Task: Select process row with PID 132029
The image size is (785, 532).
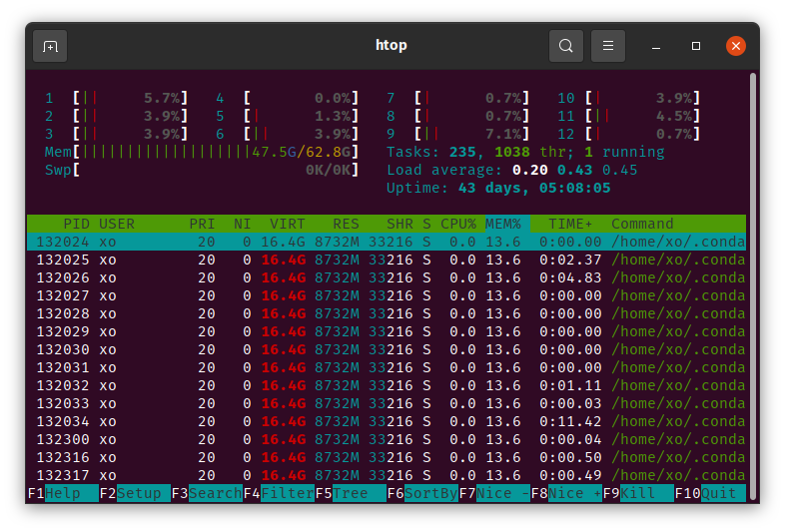Action: (x=387, y=331)
